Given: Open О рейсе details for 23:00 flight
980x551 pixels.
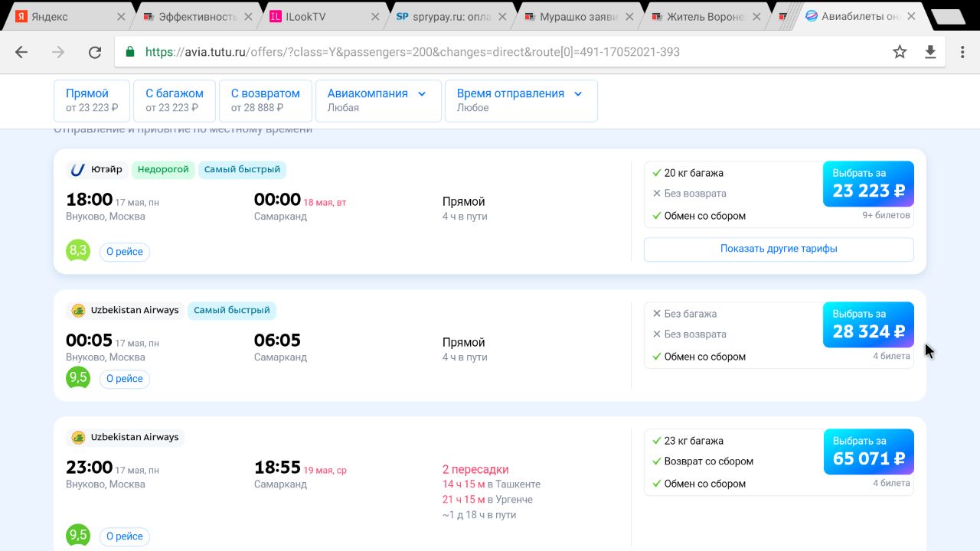Looking at the screenshot, I should pos(125,536).
